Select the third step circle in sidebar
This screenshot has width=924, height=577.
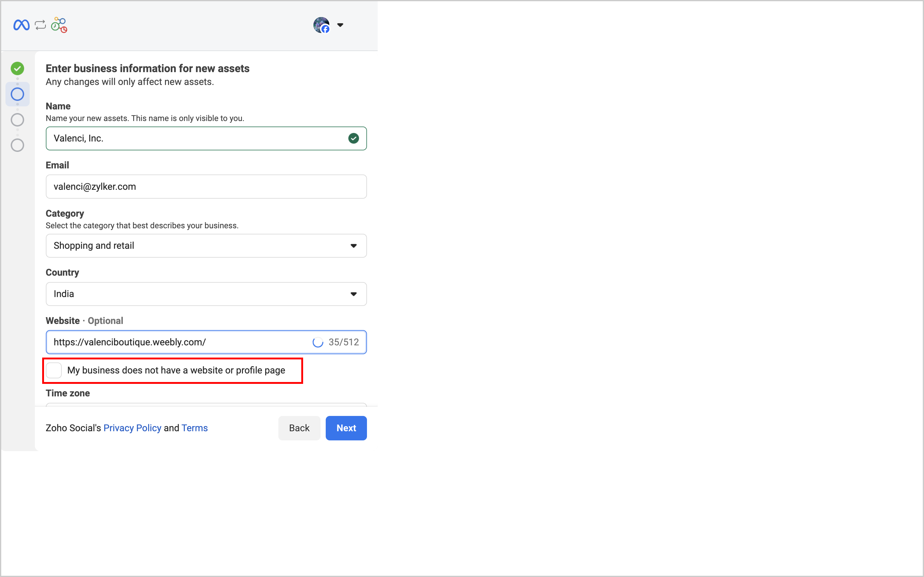tap(17, 120)
